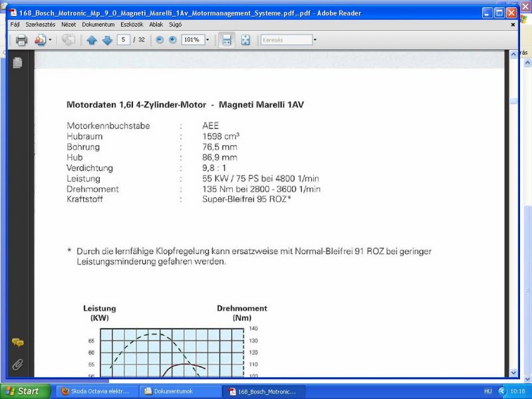Click the Hub value 86,9 mm

[219, 158]
